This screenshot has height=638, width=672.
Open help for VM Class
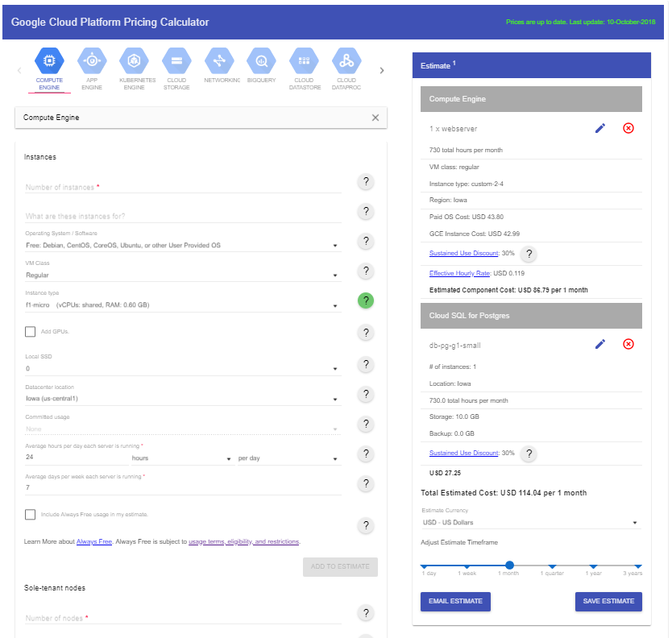[x=366, y=271]
